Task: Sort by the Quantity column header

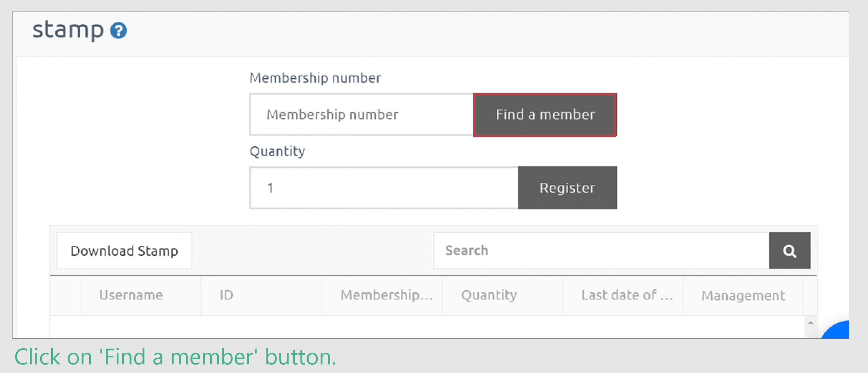Action: pos(502,295)
